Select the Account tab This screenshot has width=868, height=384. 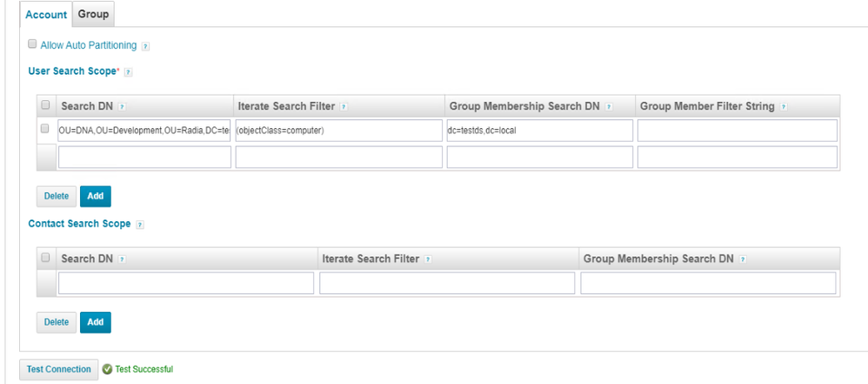(46, 15)
